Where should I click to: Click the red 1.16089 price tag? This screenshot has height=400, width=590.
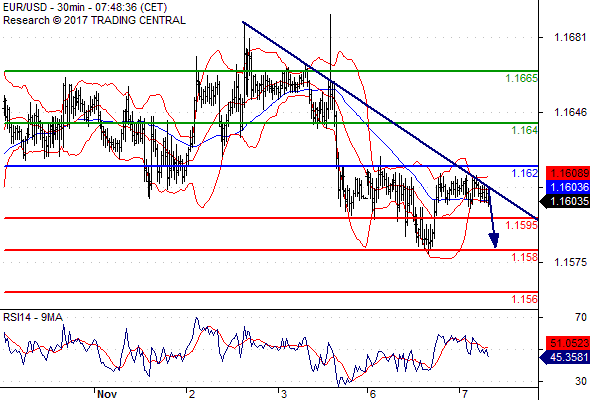click(568, 173)
